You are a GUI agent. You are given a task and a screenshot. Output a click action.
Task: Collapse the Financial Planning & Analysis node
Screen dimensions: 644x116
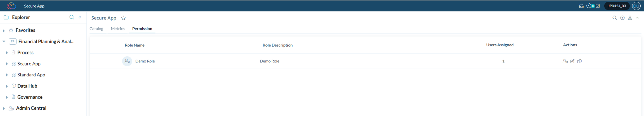point(4,42)
